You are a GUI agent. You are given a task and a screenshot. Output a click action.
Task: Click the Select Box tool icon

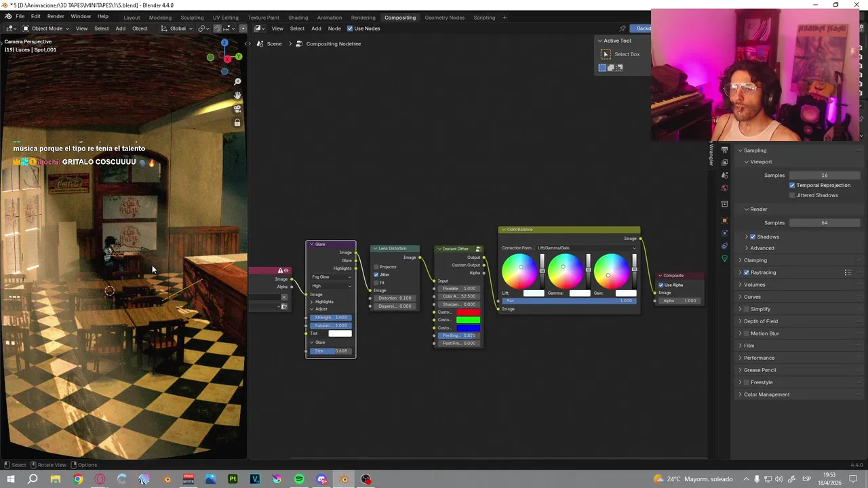606,54
